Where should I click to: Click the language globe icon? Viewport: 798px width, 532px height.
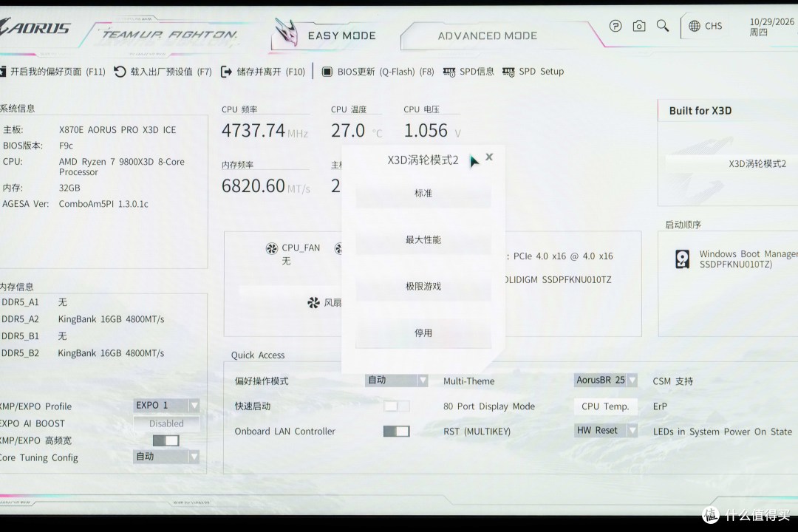coord(694,26)
